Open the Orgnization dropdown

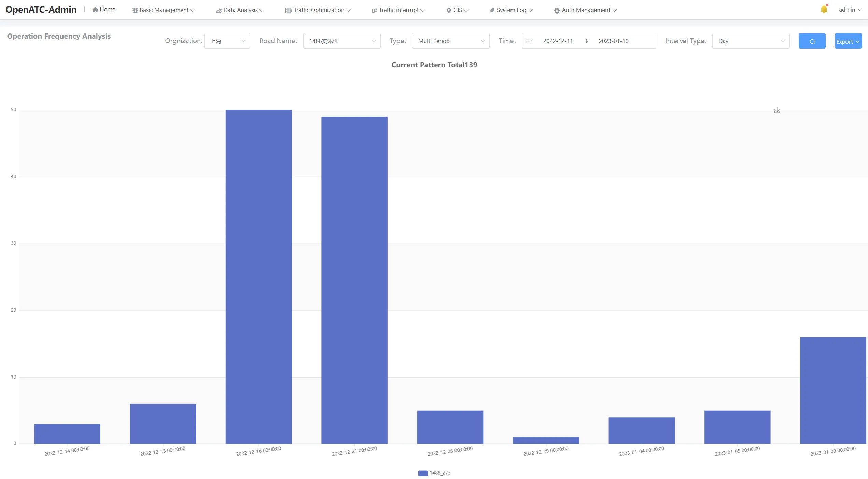(227, 41)
